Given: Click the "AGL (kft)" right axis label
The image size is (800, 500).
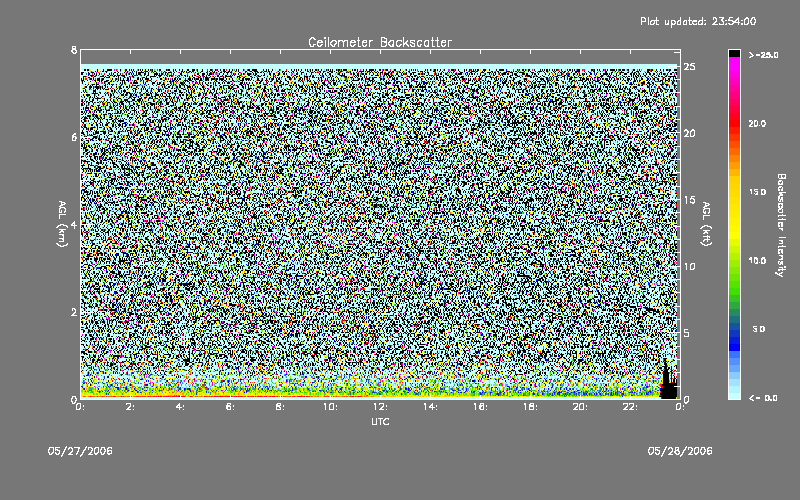Looking at the screenshot, I should (x=706, y=224).
